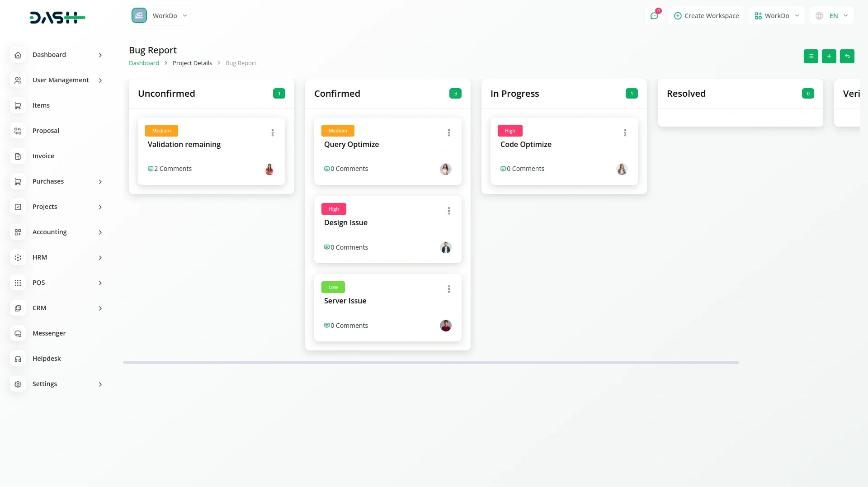Screen dimensions: 868x487
Task: Open three-dot menu on Code Optimize card
Action: (x=625, y=132)
